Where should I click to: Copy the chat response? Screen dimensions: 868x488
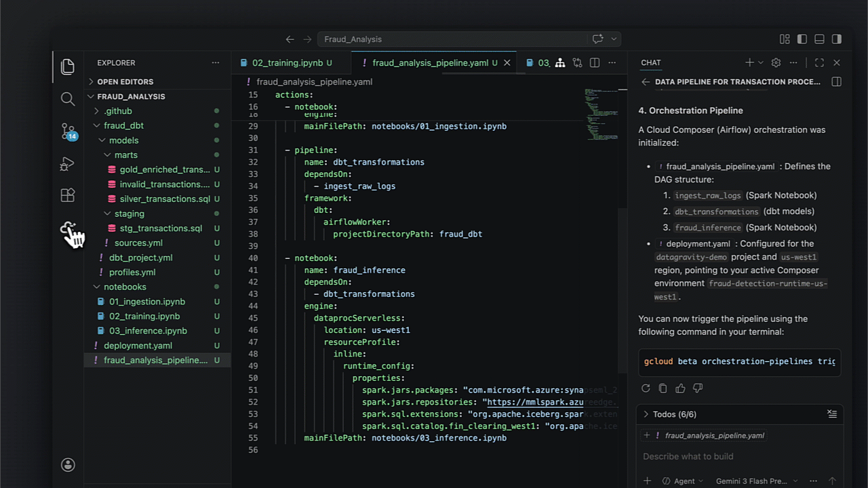click(663, 388)
